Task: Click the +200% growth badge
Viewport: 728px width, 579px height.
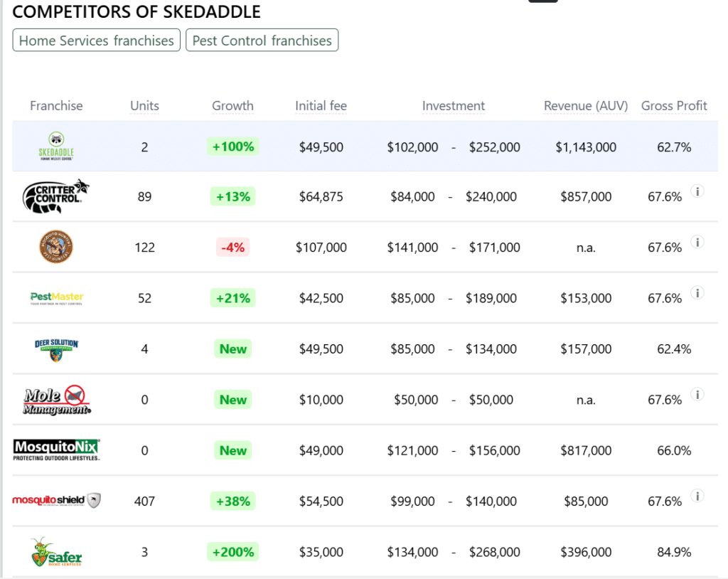Action: tap(232, 552)
